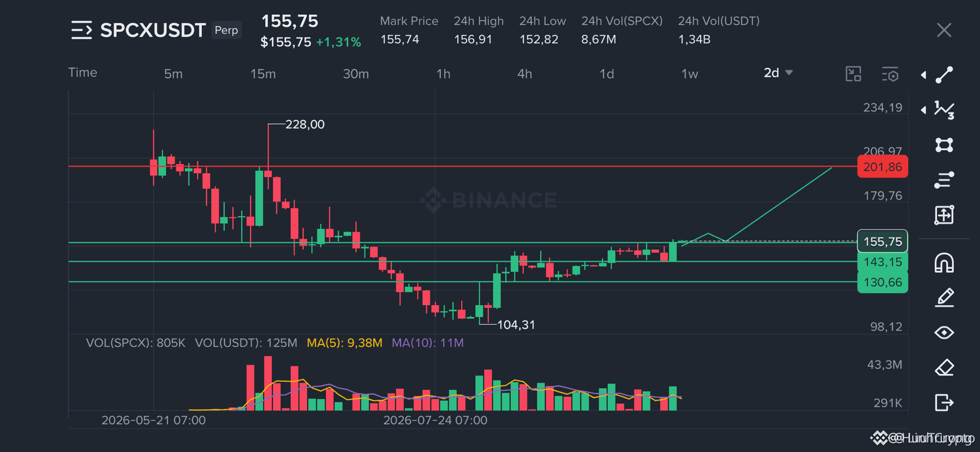Choose the rectangle shape drawing tool
Image resolution: width=980 pixels, height=452 pixels.
944,145
